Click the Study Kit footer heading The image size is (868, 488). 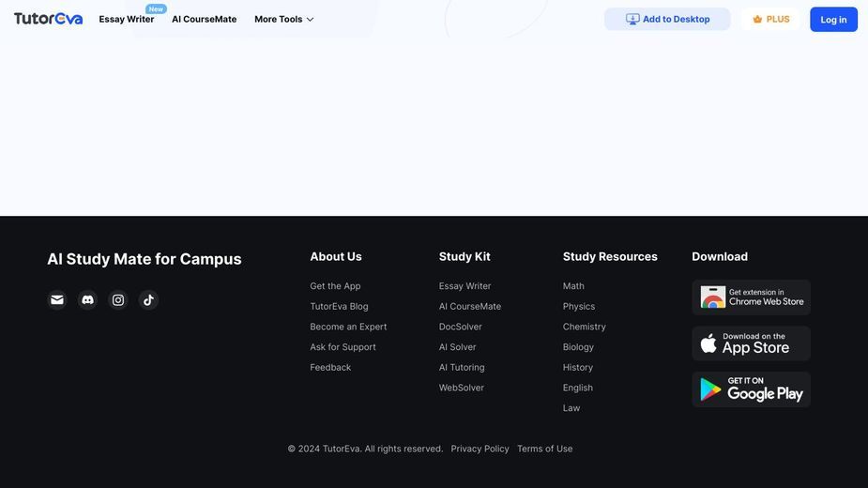pyautogui.click(x=464, y=256)
